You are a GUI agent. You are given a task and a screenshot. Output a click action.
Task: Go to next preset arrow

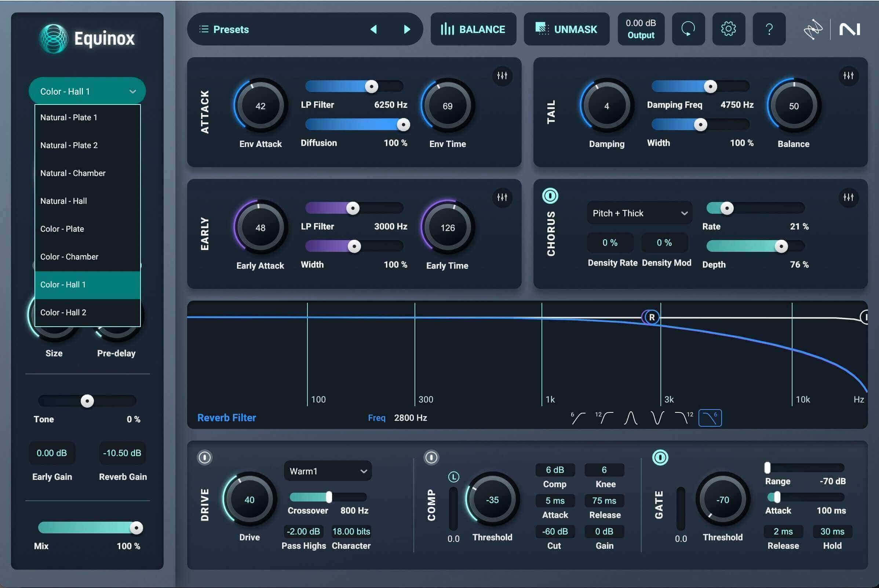click(x=406, y=29)
